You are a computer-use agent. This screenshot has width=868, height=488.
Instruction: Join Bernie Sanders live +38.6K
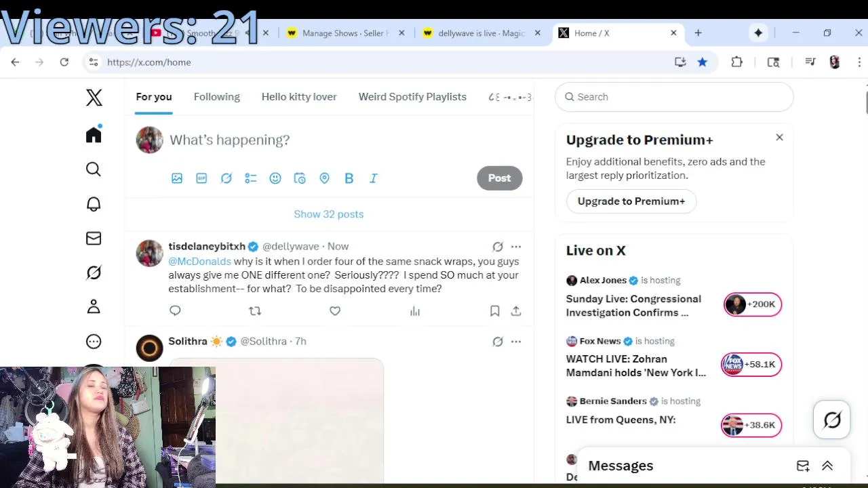(x=752, y=425)
